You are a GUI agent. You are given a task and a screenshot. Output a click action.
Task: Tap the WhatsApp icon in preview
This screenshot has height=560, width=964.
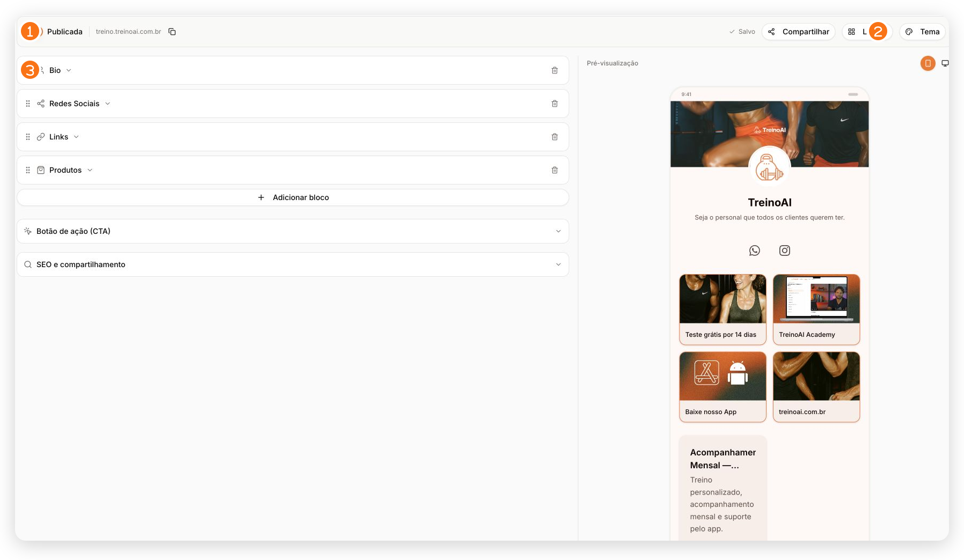[755, 250]
